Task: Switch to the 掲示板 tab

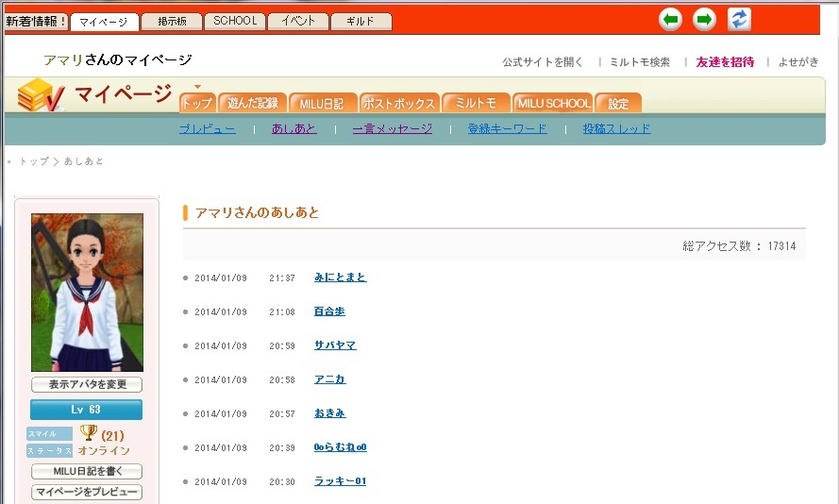Action: pos(172,21)
